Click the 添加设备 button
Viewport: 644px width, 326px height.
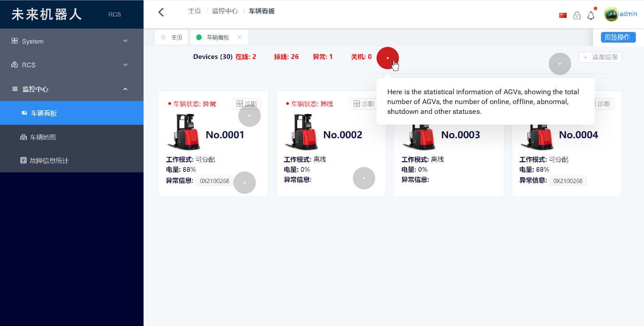click(x=600, y=57)
